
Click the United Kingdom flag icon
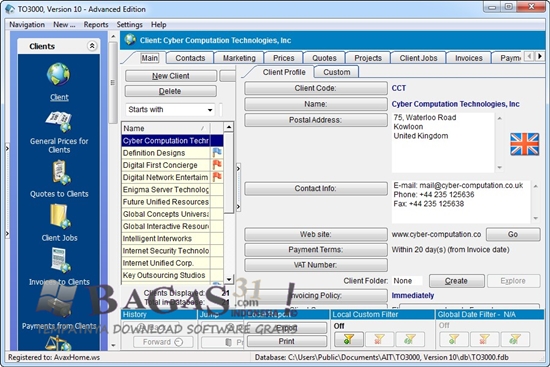tap(524, 144)
